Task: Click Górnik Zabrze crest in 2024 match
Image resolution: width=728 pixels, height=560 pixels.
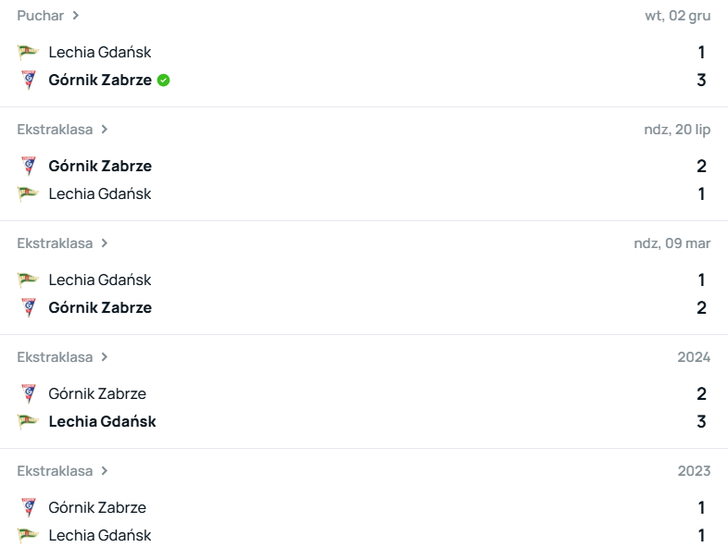Action: tap(28, 393)
